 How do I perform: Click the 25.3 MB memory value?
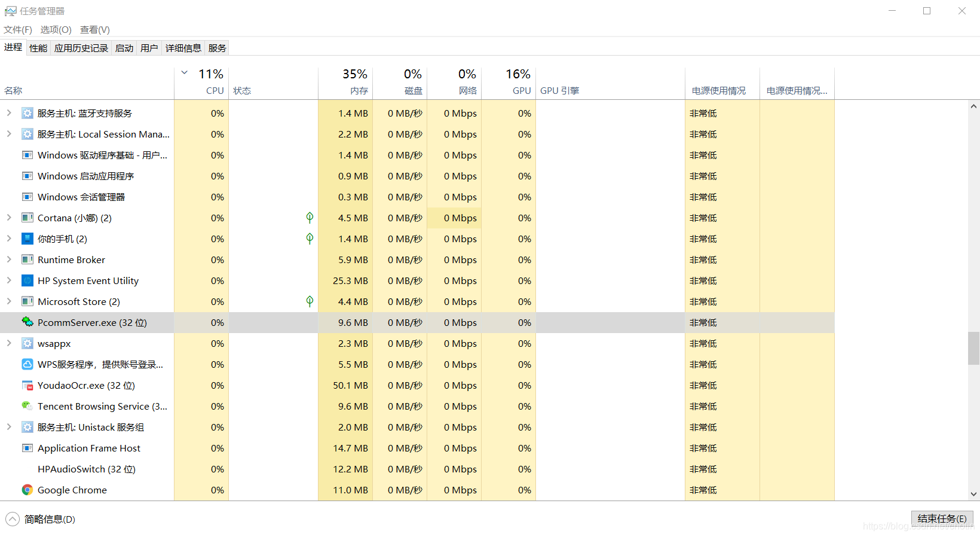[350, 280]
